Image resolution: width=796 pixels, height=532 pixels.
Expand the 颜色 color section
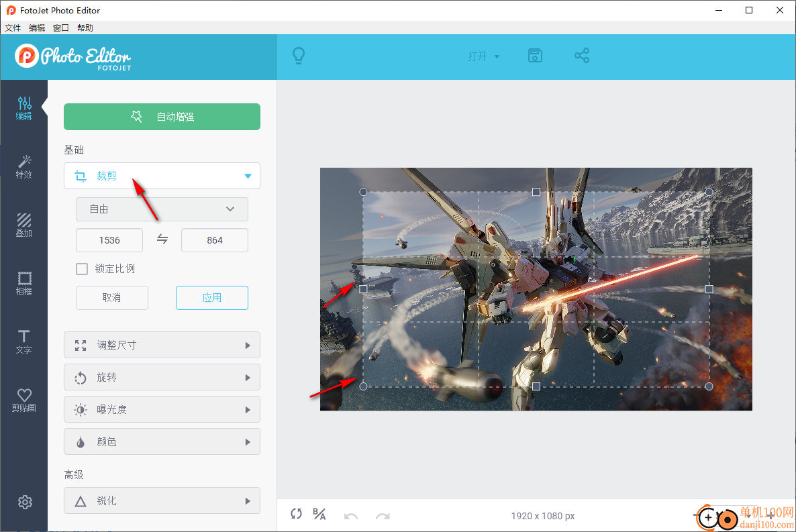tap(162, 441)
